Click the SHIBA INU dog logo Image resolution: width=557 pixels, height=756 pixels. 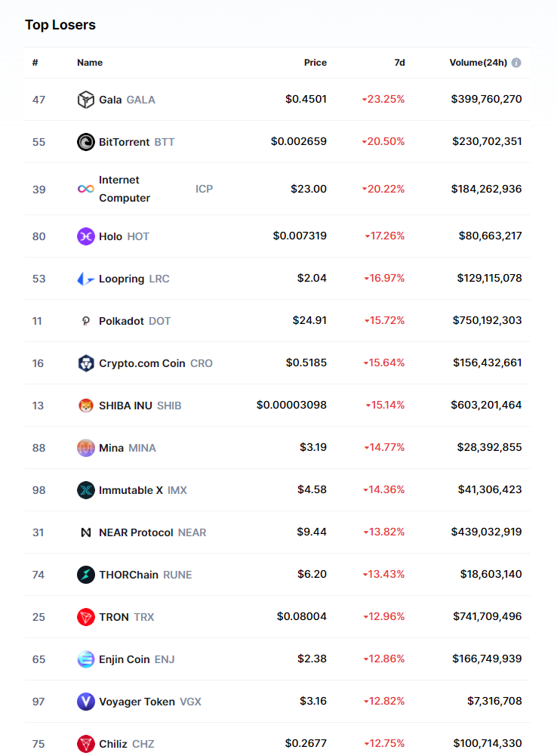coord(86,406)
